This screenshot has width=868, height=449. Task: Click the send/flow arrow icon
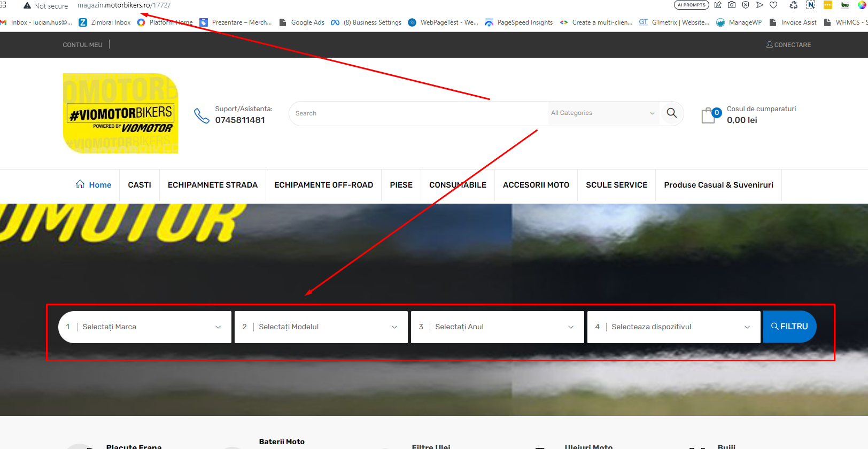tap(759, 5)
